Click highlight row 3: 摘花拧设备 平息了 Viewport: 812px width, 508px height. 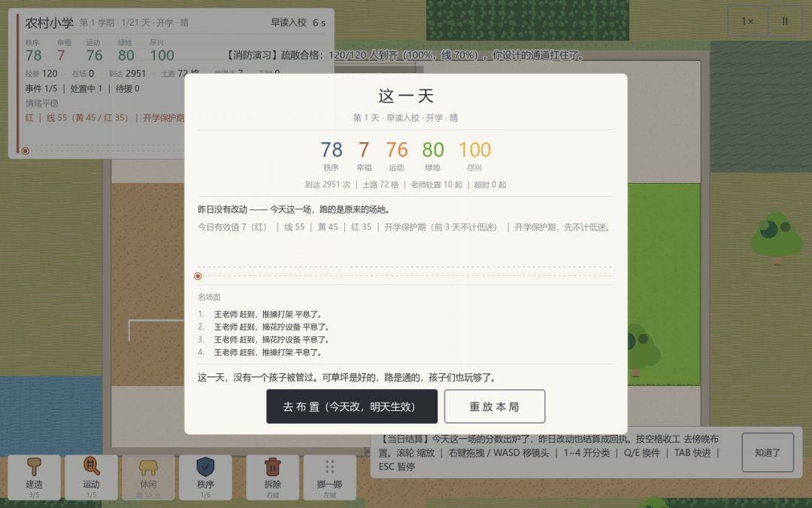(x=272, y=339)
